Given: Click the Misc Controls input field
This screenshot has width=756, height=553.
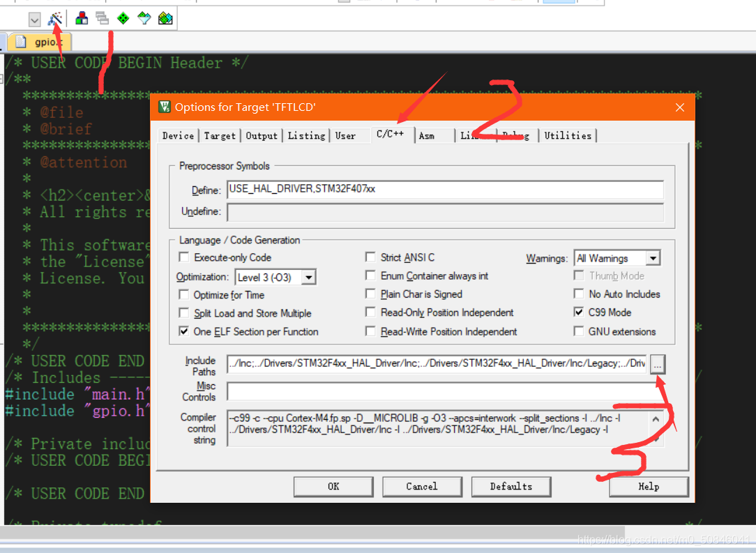Looking at the screenshot, I should (445, 391).
